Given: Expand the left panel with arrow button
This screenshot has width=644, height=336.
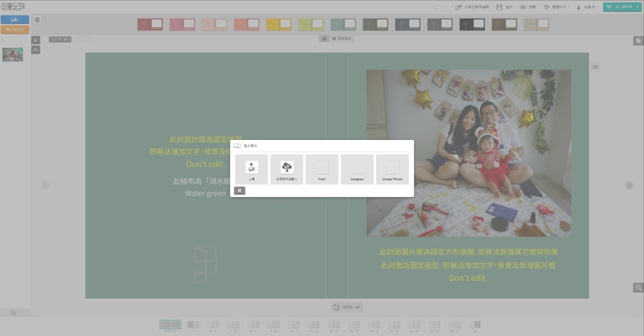Looking at the screenshot, I should [35, 40].
